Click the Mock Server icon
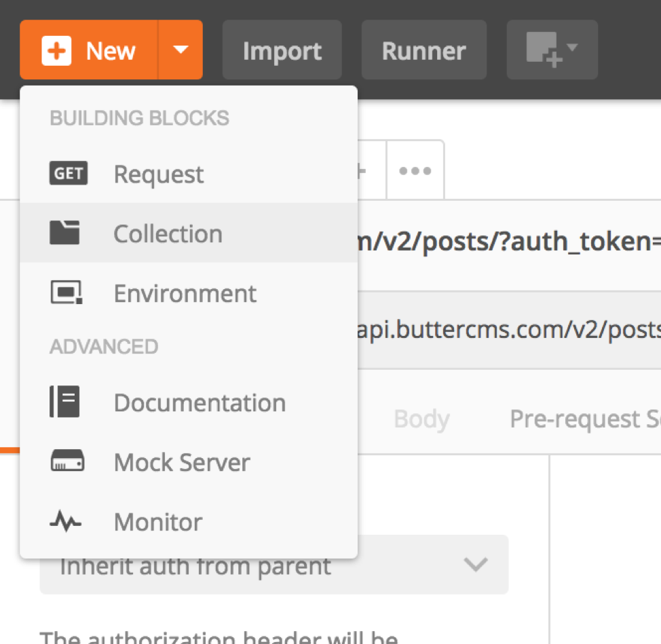 click(x=67, y=461)
